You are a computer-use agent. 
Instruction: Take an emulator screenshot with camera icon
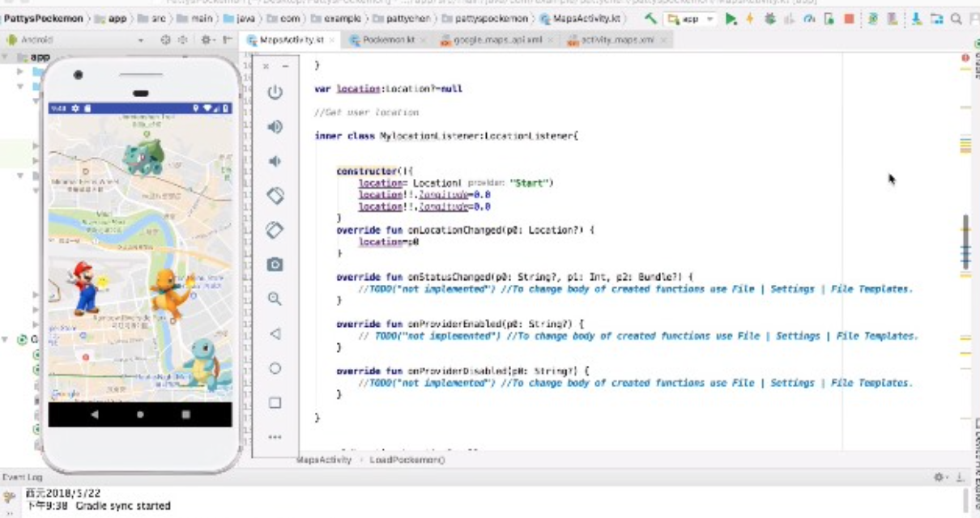pyautogui.click(x=275, y=265)
